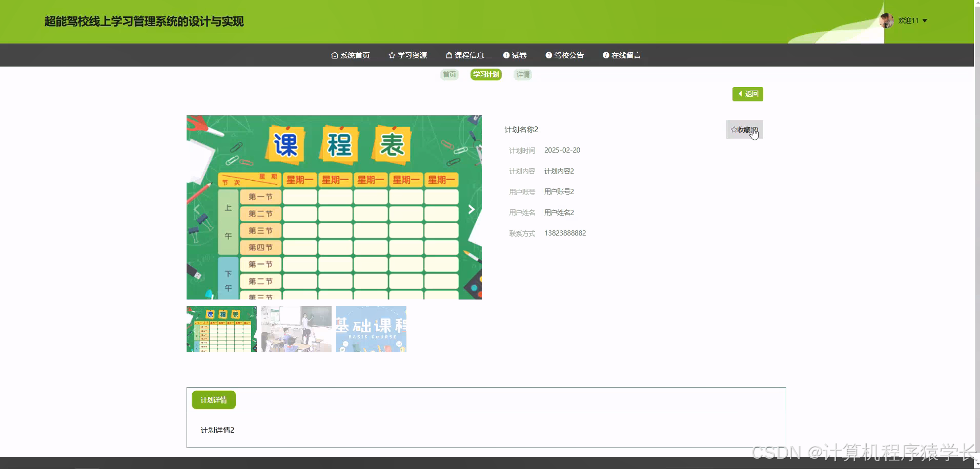Screen dimensions: 980x469
Task: Open the 计划详情 tab
Action: (x=214, y=400)
